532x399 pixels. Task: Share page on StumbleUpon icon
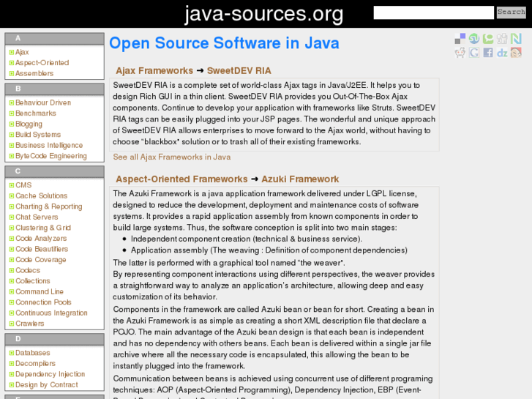474,38
